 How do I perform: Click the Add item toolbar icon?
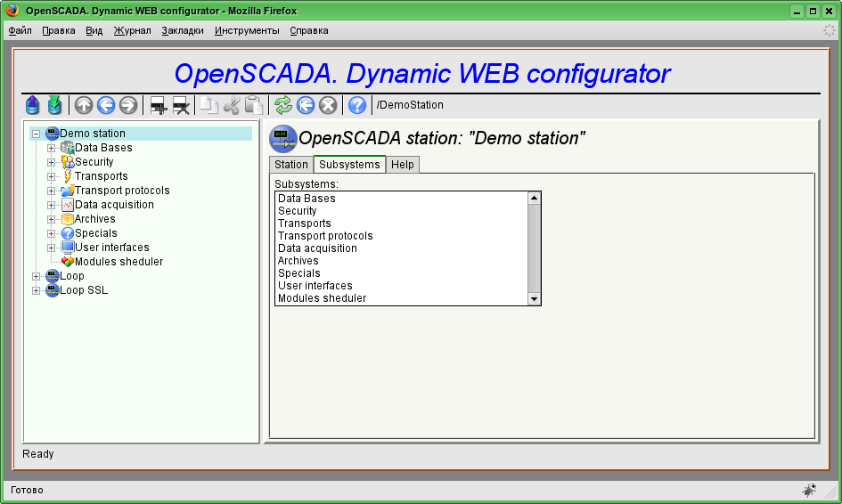159,105
